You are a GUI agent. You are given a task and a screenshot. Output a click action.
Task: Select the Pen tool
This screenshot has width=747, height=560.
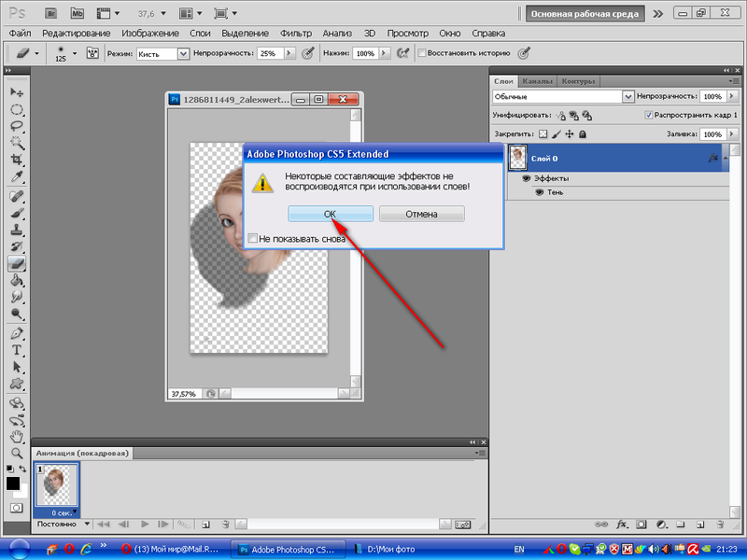pos(17,333)
